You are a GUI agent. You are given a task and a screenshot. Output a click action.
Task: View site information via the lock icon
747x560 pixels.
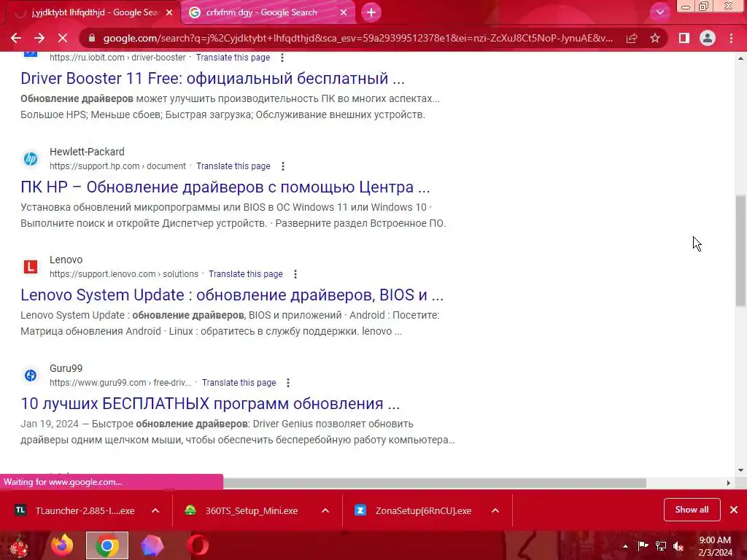pyautogui.click(x=92, y=38)
